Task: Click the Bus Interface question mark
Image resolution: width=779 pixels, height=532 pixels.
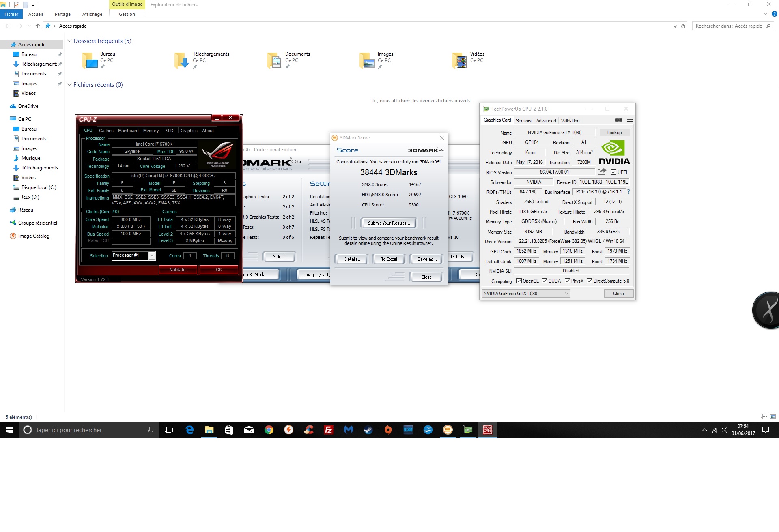Action: coord(628,192)
